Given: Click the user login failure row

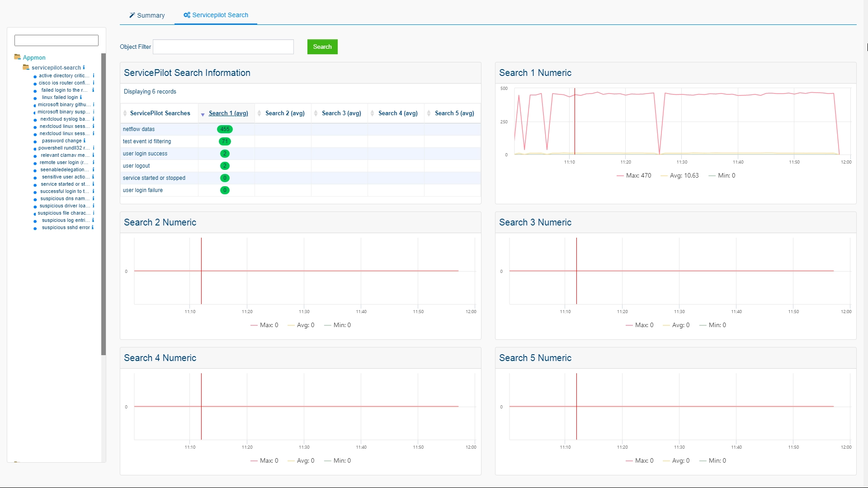Looking at the screenshot, I should pos(301,190).
